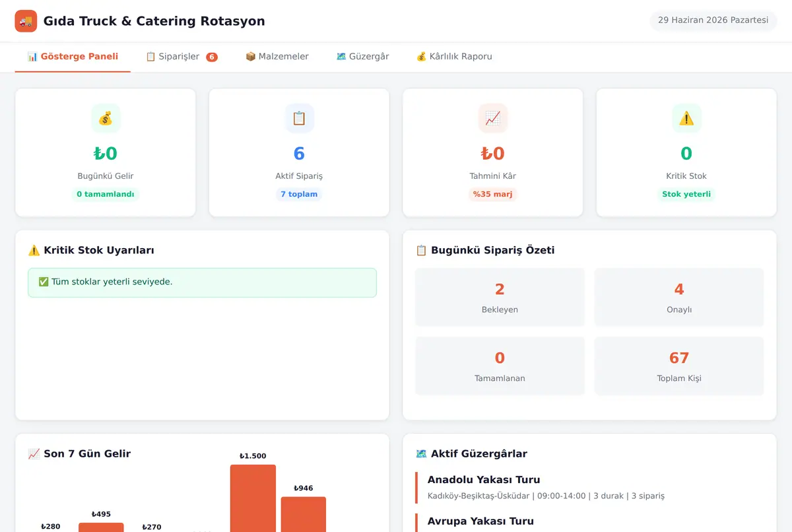Click the clipboard icon above Aktif Sipariş
This screenshot has height=532, width=792.
coord(299,118)
